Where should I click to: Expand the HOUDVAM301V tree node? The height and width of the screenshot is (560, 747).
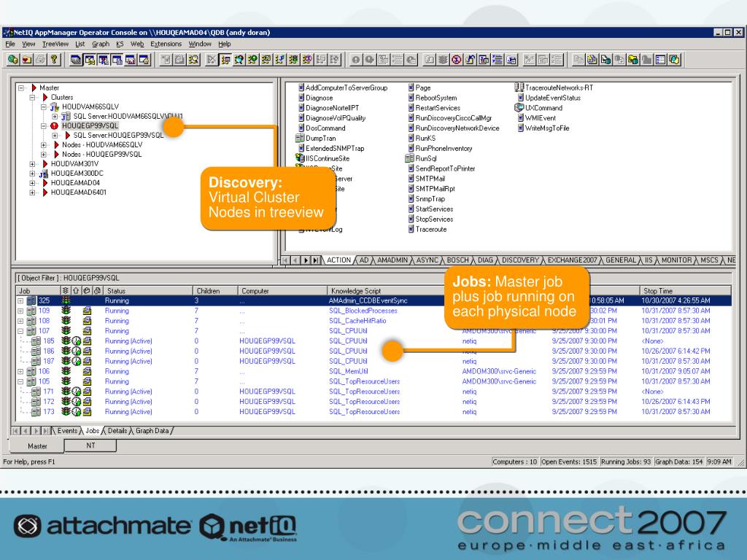pos(32,164)
